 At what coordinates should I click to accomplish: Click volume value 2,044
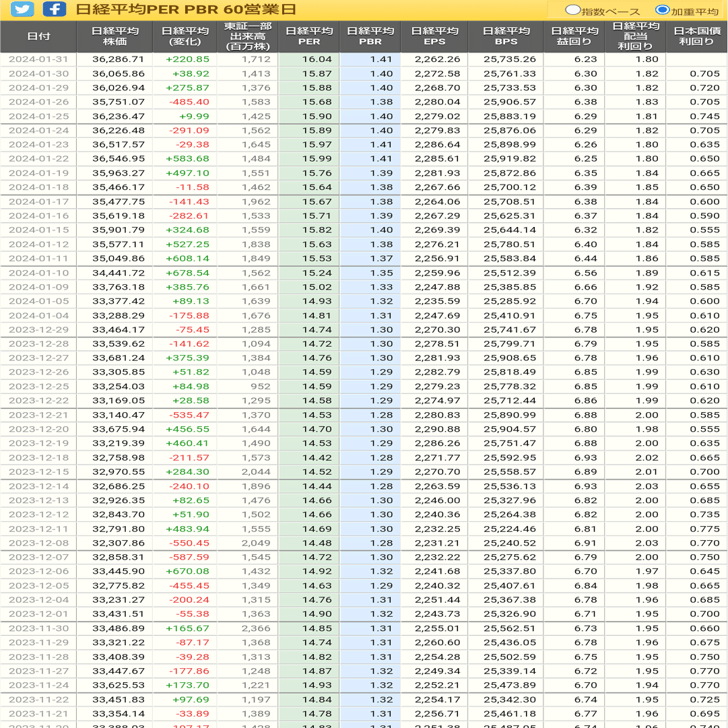coord(256,471)
